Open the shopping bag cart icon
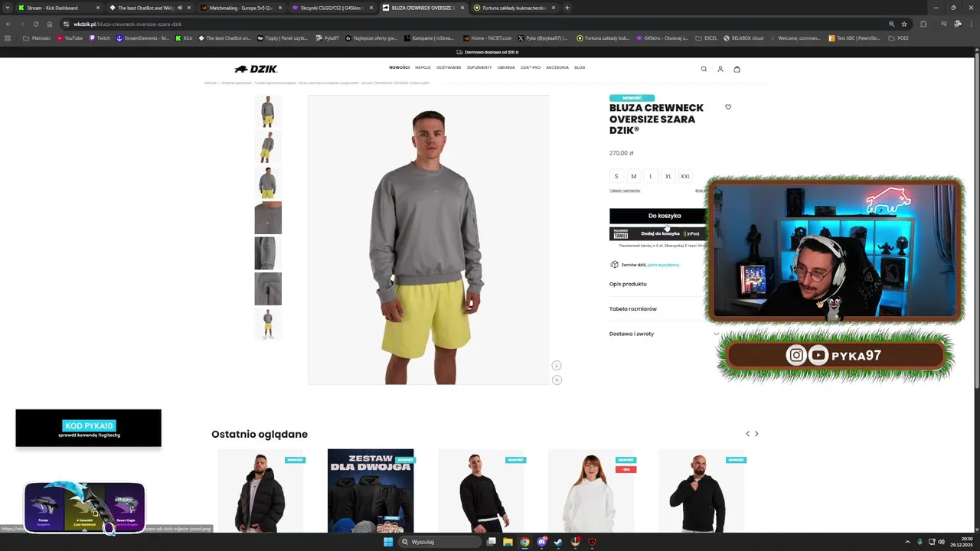 tap(737, 69)
